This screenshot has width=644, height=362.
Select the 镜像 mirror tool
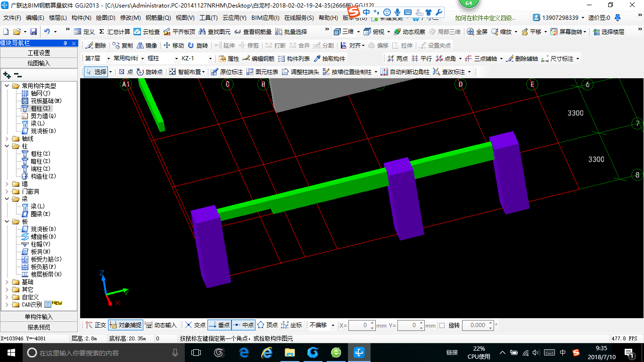coord(147,45)
